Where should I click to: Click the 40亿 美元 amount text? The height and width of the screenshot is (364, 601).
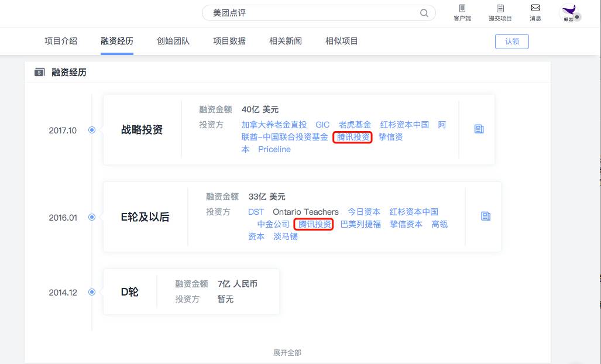(x=260, y=109)
